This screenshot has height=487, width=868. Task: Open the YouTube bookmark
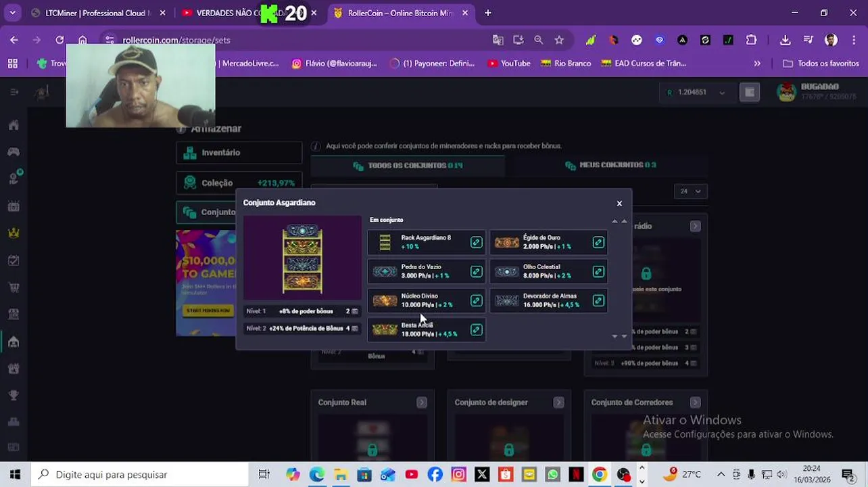509,64
